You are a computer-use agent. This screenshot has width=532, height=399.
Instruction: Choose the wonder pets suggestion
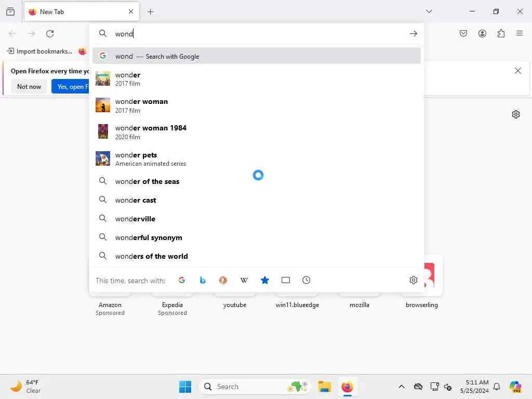[257, 159]
